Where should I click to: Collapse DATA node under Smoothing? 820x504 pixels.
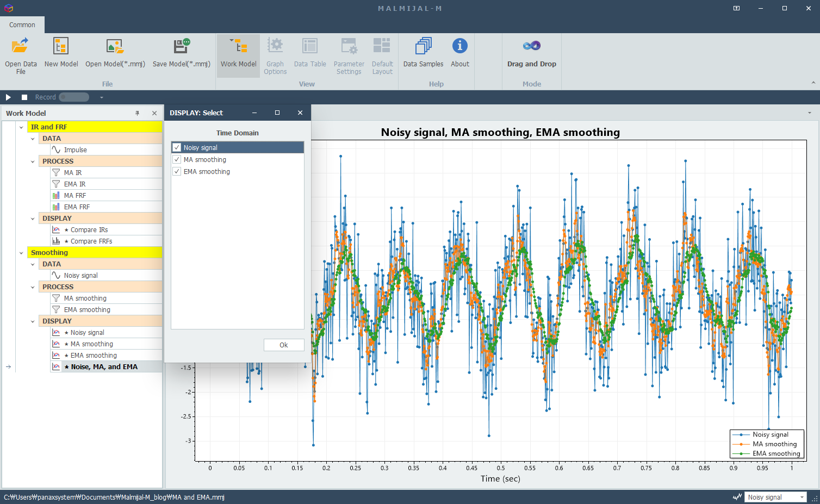(33, 264)
